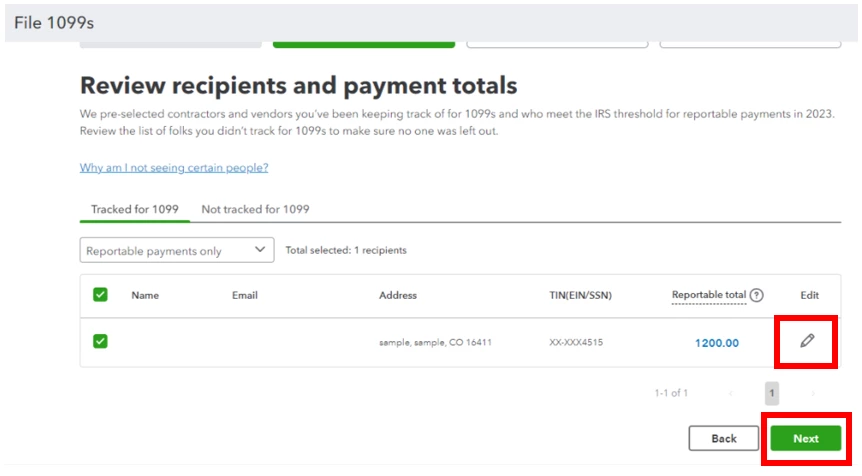Click the Back button
Viewport: 862px width, 476px height.
pos(723,438)
